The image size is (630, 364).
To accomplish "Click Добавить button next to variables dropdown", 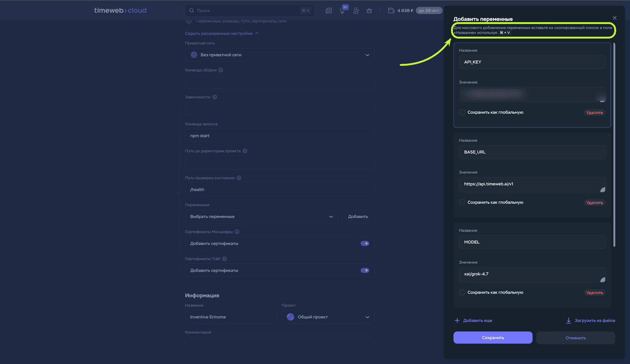I will tap(358, 217).
